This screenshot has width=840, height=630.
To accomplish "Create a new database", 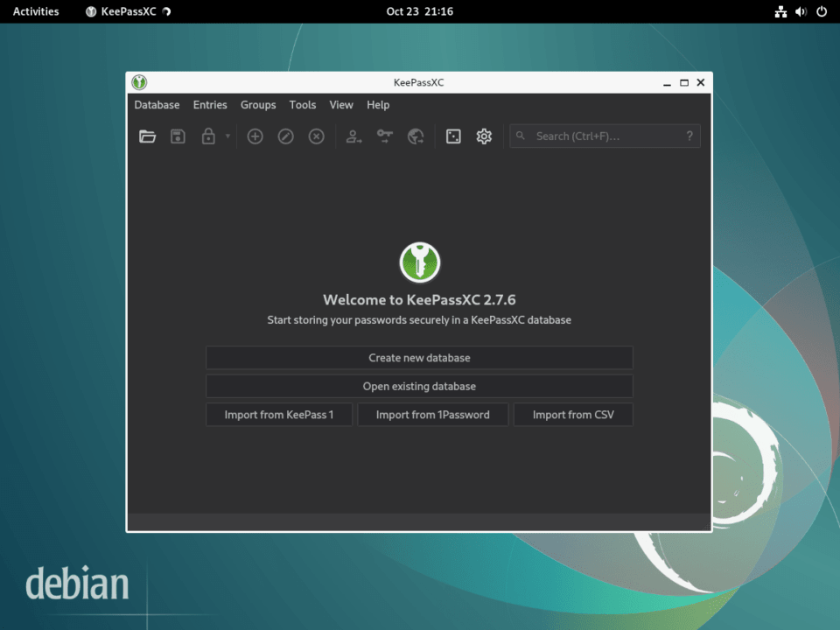I will click(x=419, y=358).
